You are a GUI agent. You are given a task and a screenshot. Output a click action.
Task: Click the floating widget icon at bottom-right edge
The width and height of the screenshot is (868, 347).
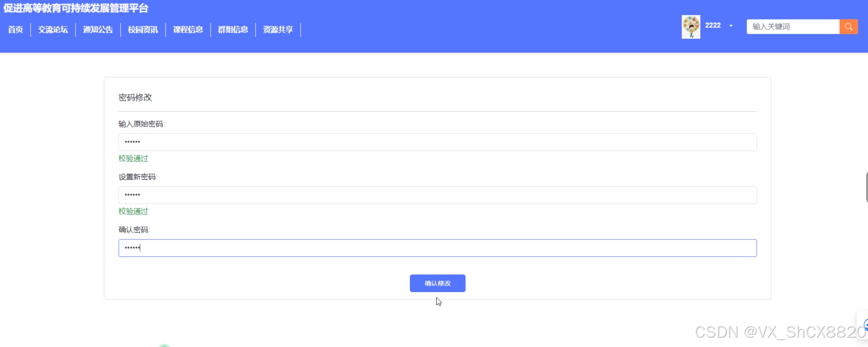864,325
